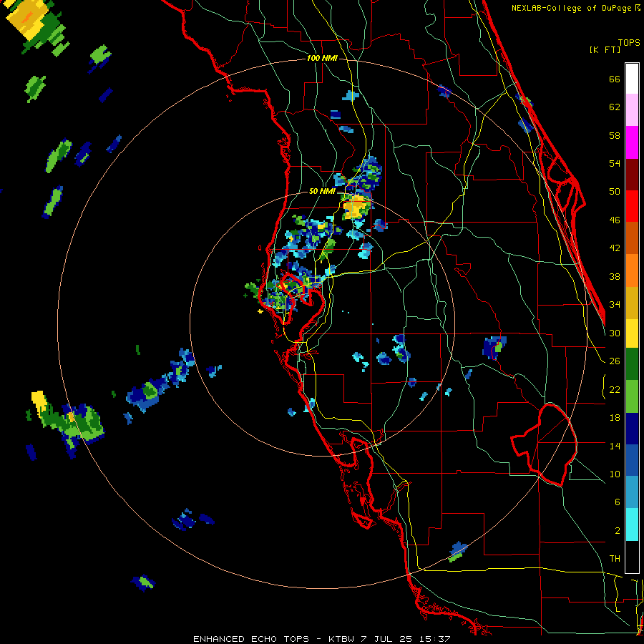Click the 100 NMI range ring label

[x=322, y=59]
